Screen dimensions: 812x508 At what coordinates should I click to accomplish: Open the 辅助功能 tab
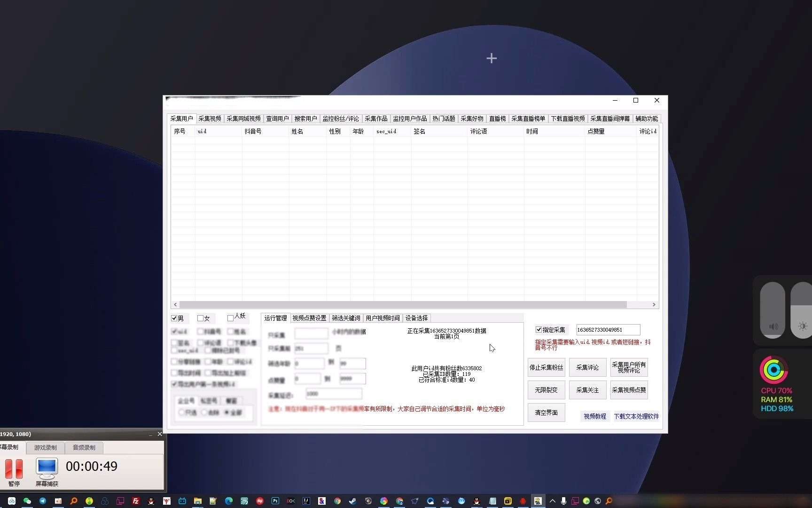tap(647, 119)
